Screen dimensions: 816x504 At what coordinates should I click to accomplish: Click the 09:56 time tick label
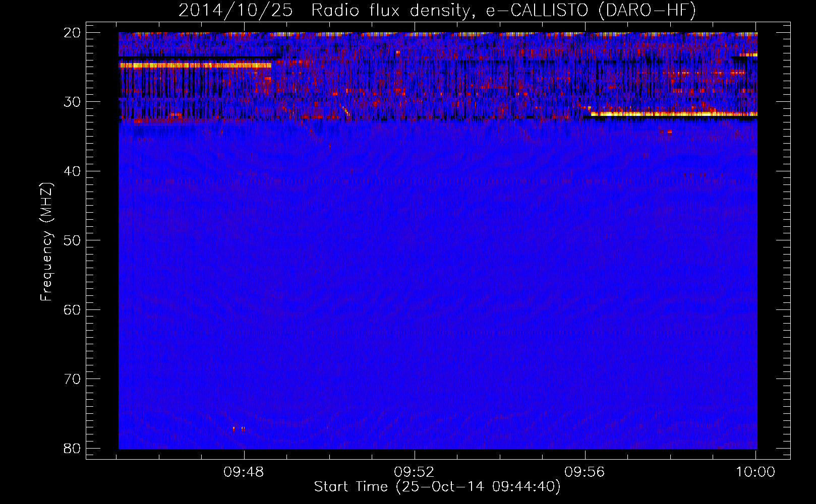(x=585, y=472)
